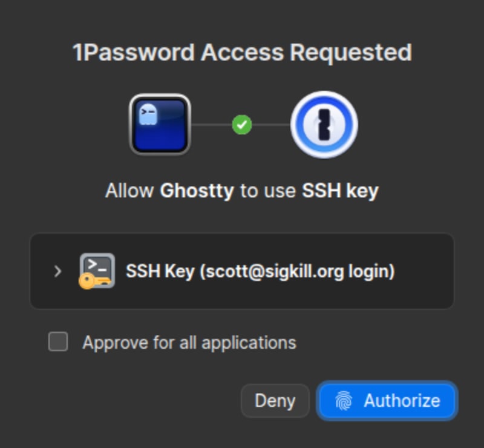Click the golden key on SSH icon

tap(91, 281)
